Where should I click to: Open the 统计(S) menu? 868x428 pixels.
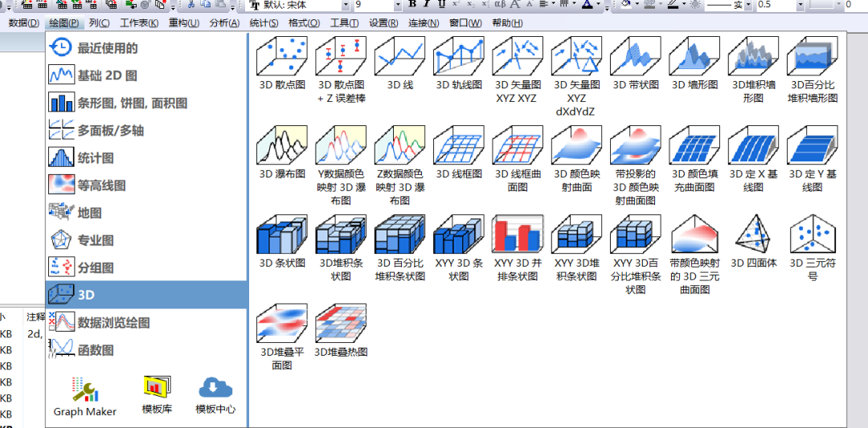coord(264,23)
